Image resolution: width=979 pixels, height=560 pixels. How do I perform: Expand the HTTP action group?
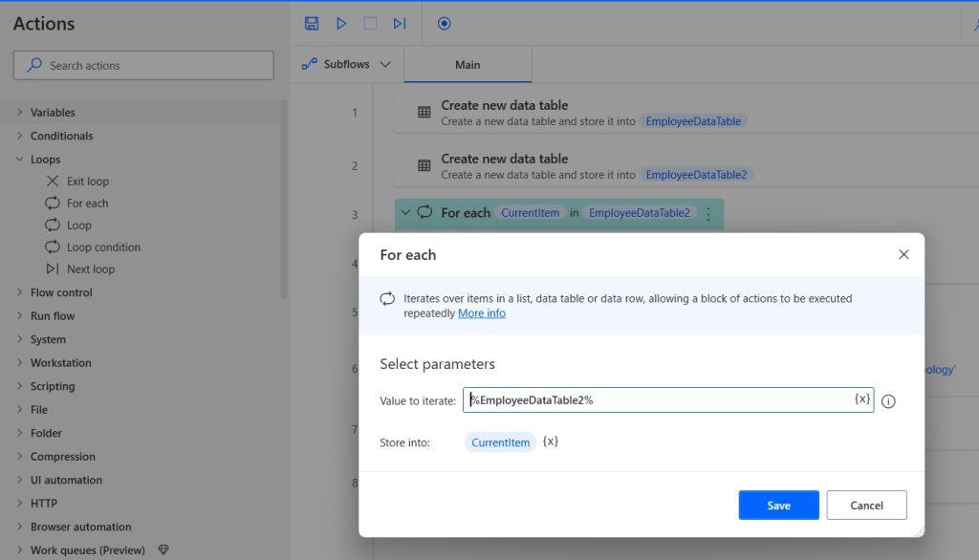[20, 504]
